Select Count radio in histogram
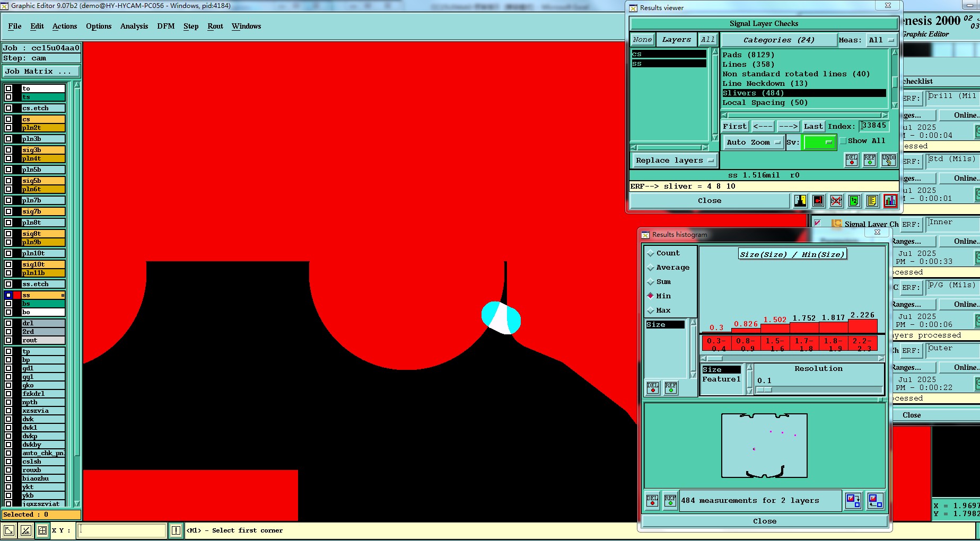Image resolution: width=980 pixels, height=541 pixels. [651, 253]
